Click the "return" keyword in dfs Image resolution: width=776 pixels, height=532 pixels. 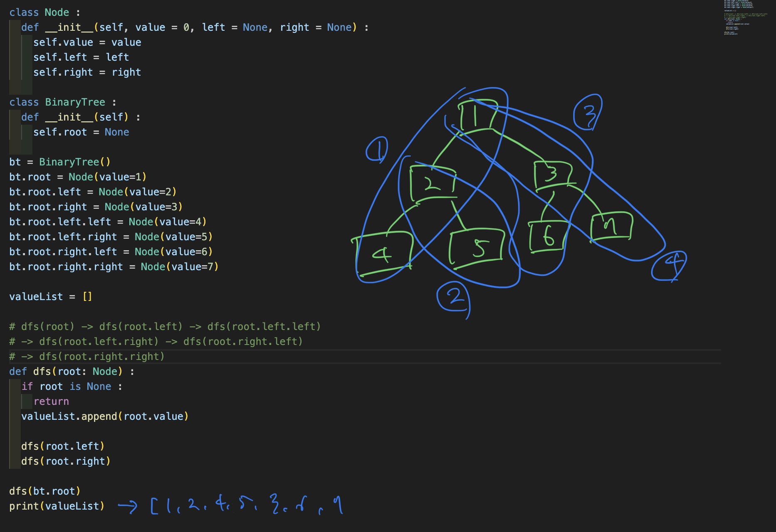click(x=51, y=401)
